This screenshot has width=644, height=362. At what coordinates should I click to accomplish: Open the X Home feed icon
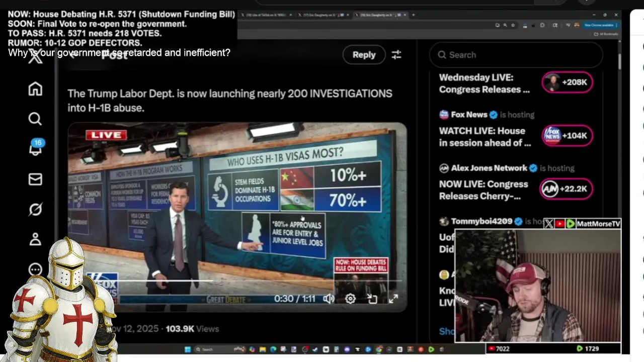click(x=35, y=89)
